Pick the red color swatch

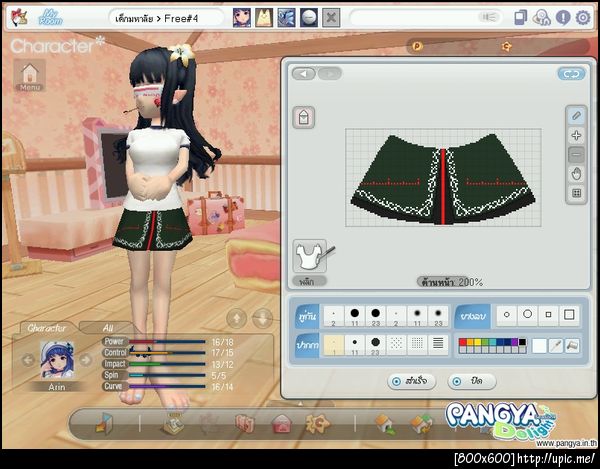pyautogui.click(x=463, y=342)
